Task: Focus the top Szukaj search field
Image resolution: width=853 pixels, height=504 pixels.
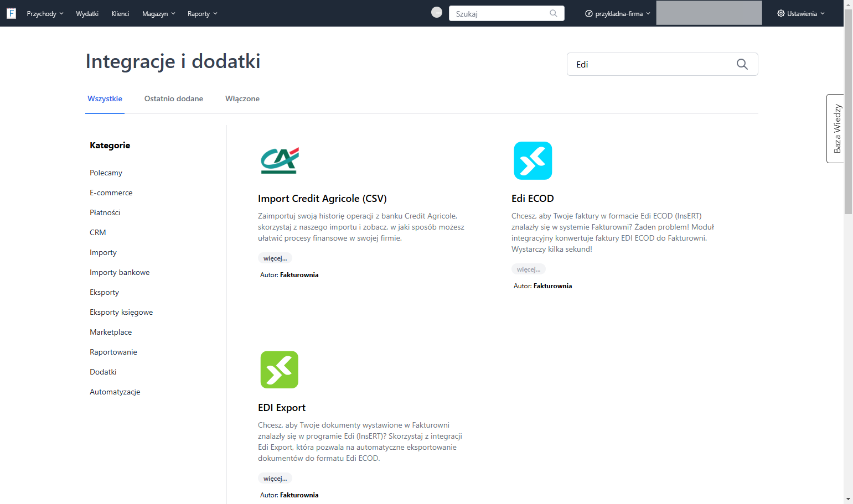Action: 506,13
